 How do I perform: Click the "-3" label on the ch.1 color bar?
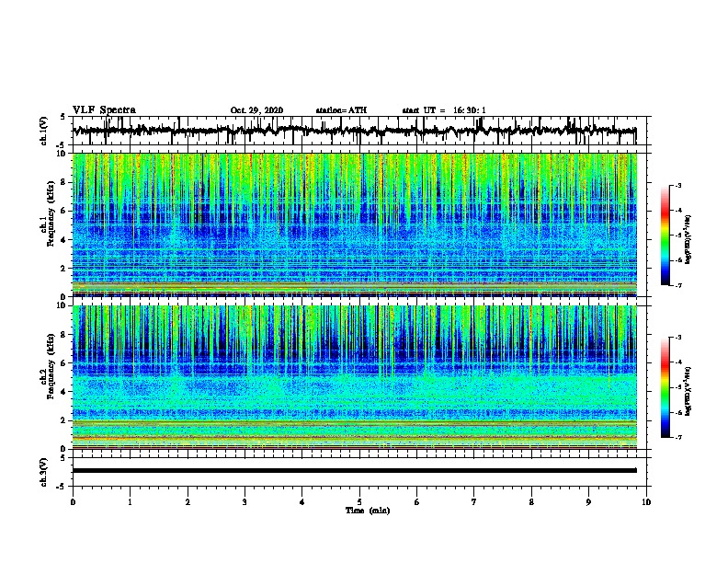pos(677,185)
